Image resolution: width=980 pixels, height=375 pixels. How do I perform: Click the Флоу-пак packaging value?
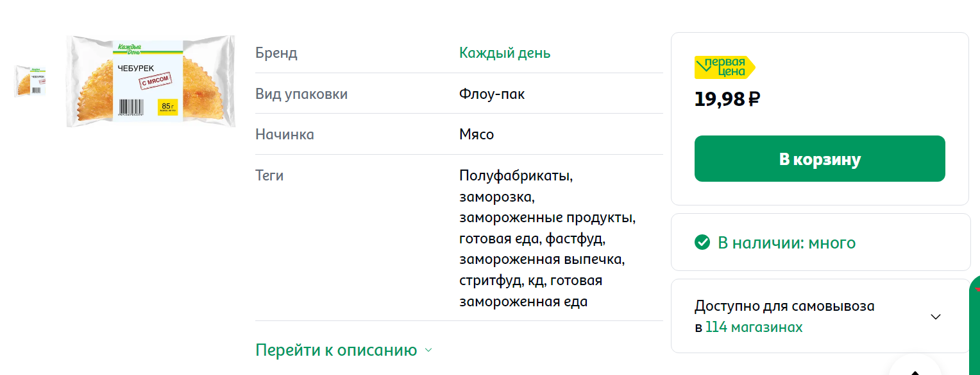point(492,94)
